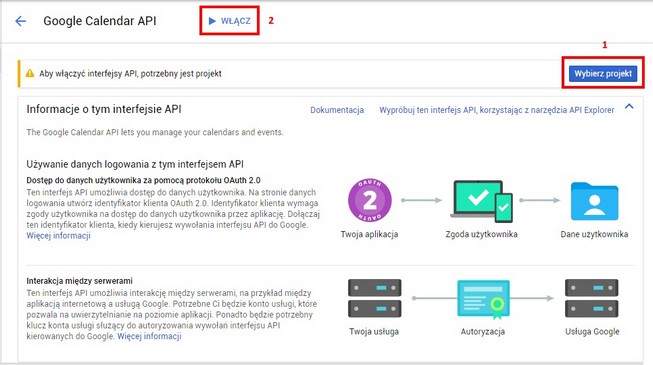653x365 pixels.
Task: Click the purple OAuth 2 badge icon
Action: (x=370, y=200)
